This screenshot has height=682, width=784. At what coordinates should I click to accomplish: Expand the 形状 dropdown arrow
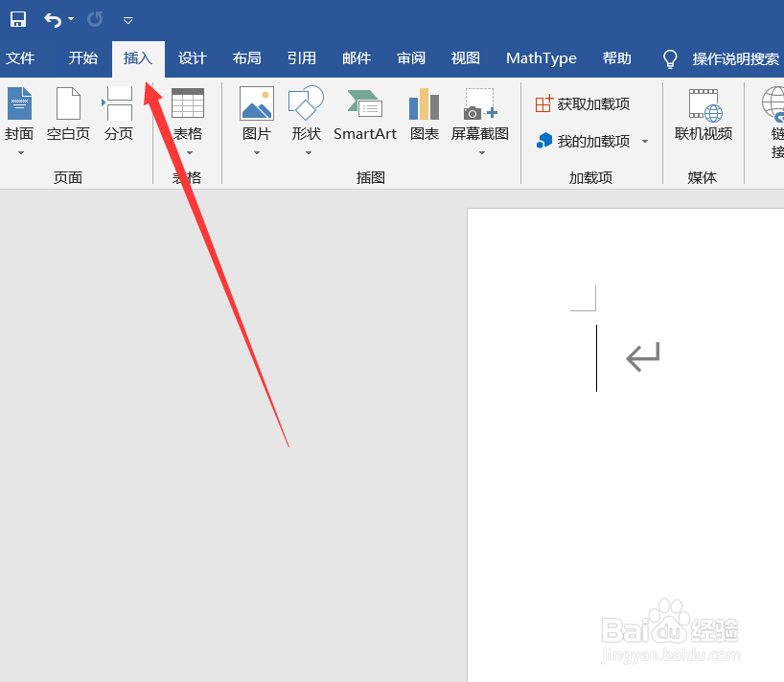[x=309, y=153]
